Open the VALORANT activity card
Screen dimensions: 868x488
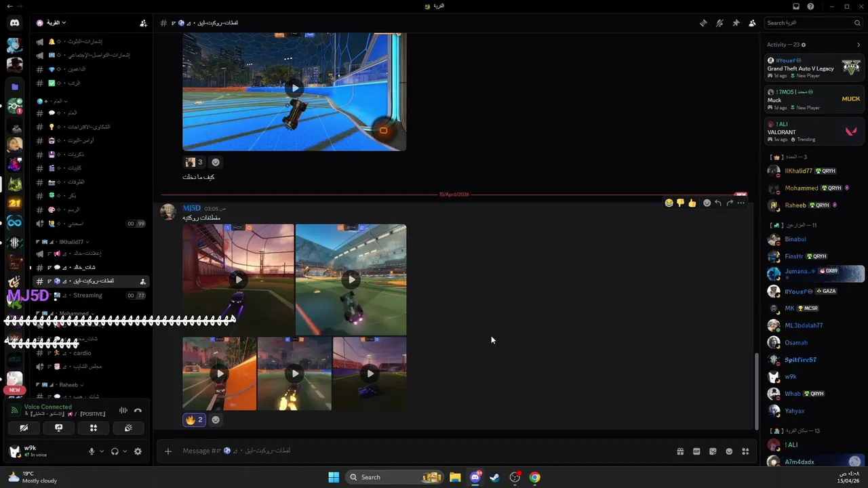[x=814, y=131]
